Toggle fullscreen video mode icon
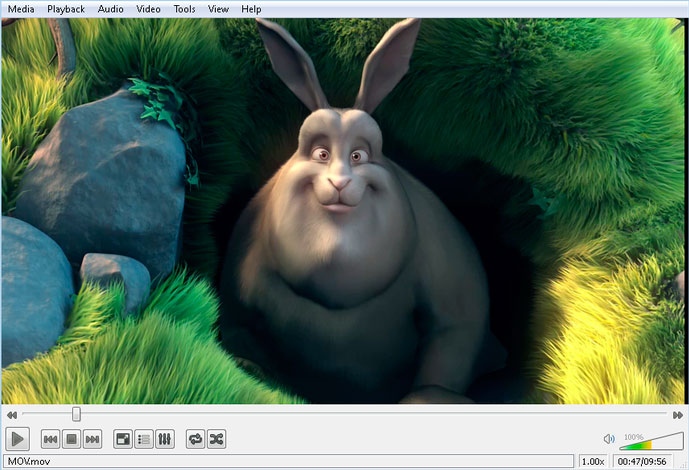 123,439
